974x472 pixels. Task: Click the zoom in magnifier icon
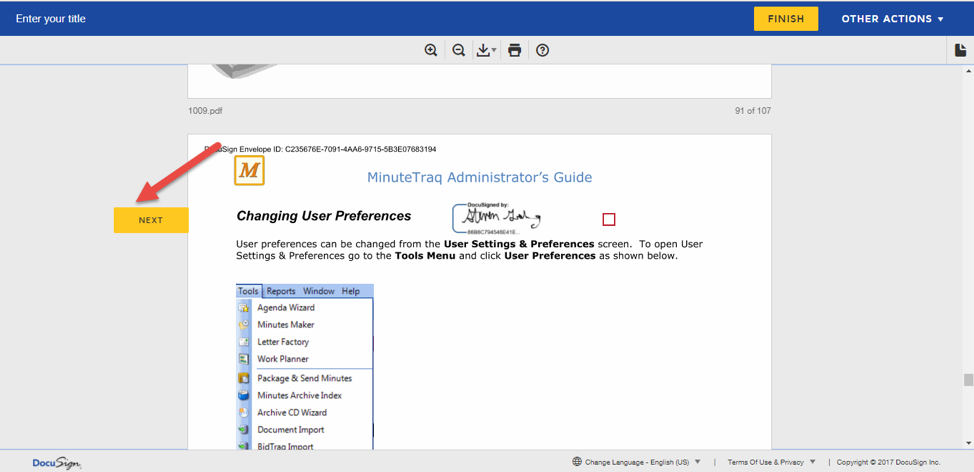pos(431,50)
